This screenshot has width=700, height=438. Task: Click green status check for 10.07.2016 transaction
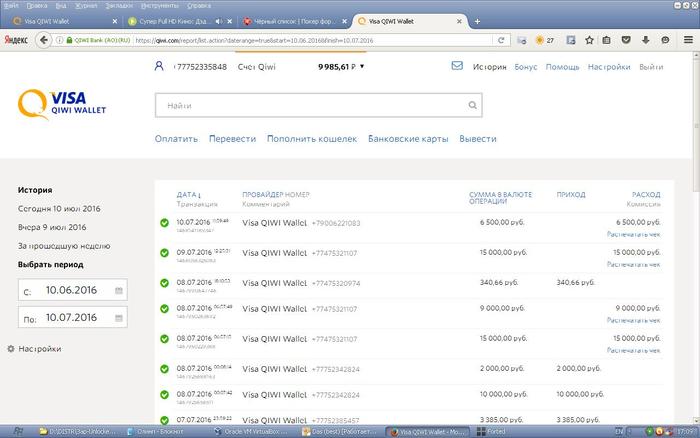point(164,222)
